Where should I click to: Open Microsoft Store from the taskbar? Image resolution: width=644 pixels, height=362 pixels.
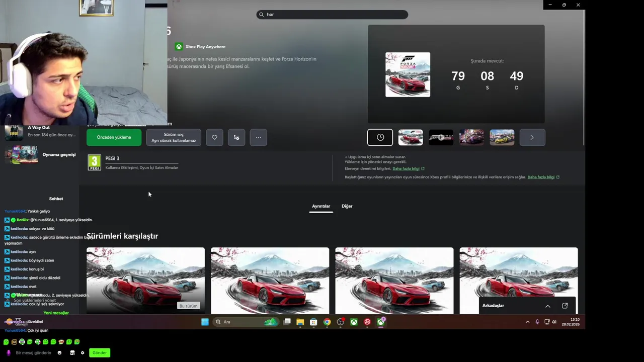click(x=313, y=322)
